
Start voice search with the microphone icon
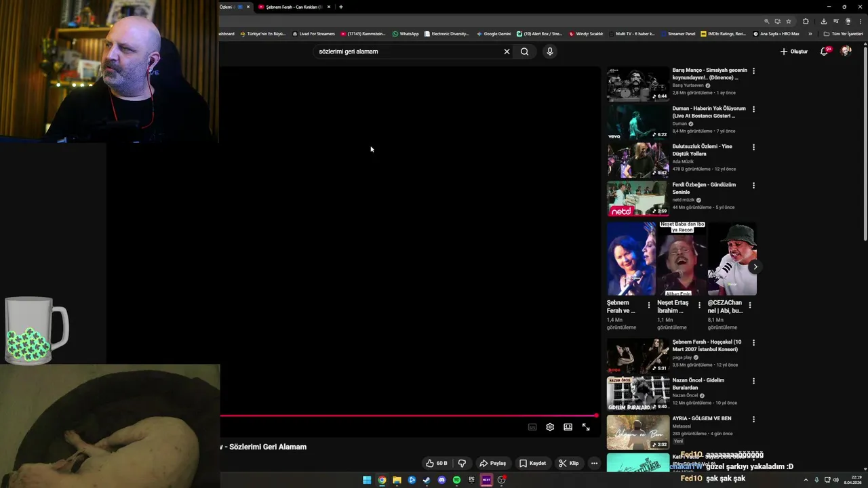(550, 52)
